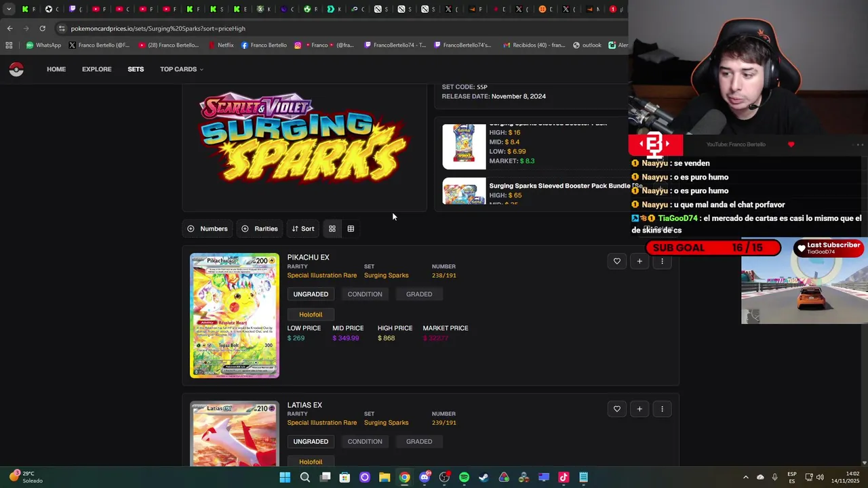The image size is (868, 488).
Task: Open the taskbar volume control
Action: click(820, 477)
